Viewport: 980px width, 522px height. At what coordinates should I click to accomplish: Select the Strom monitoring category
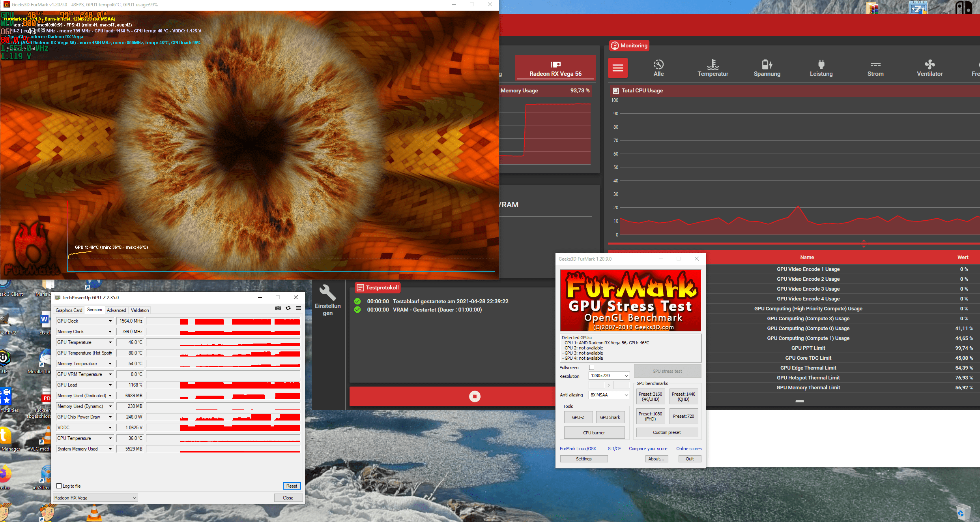[x=875, y=68]
